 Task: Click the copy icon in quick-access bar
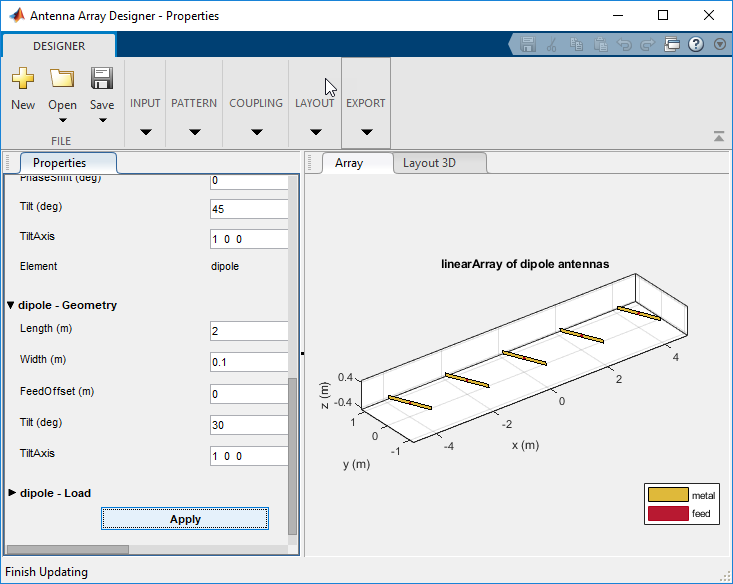576,44
